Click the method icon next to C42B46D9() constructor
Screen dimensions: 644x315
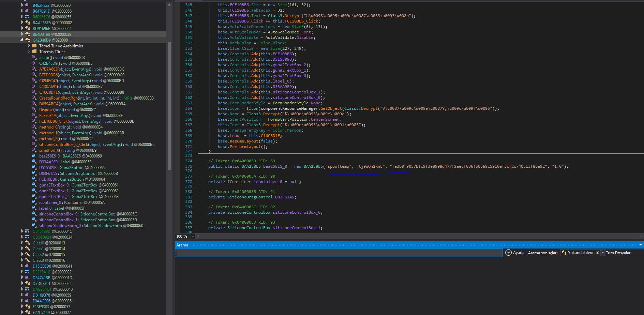pyautogui.click(x=34, y=63)
